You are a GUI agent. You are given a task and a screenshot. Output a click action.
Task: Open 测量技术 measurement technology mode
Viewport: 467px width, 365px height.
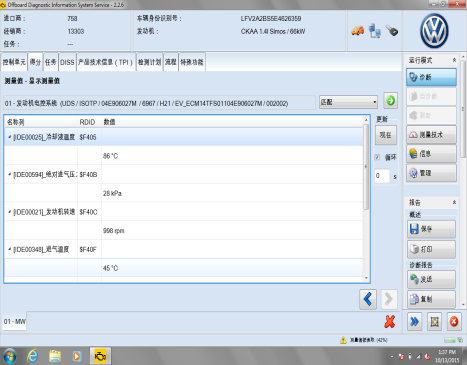[x=431, y=135]
